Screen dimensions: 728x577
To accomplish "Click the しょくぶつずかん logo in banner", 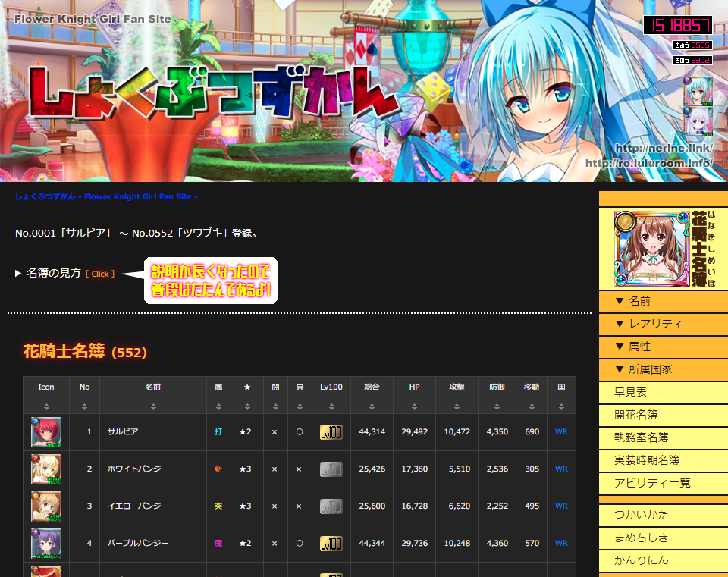I will click(x=214, y=93).
